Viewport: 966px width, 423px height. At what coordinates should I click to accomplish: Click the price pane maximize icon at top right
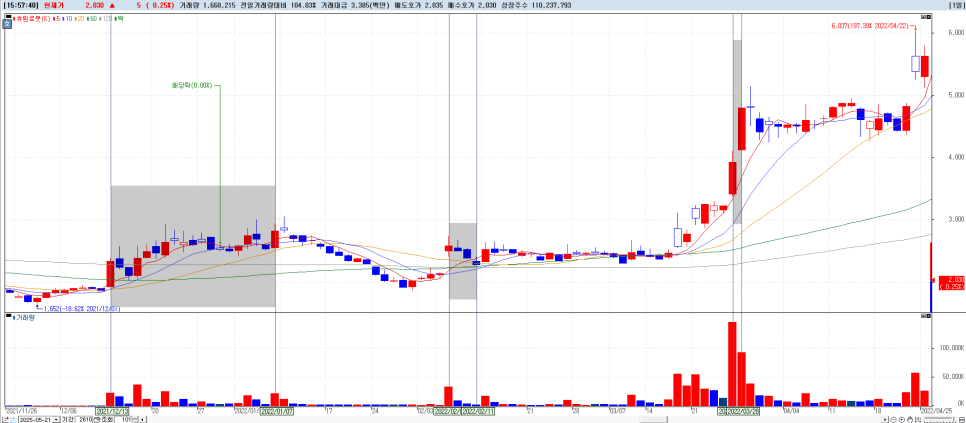click(x=923, y=17)
